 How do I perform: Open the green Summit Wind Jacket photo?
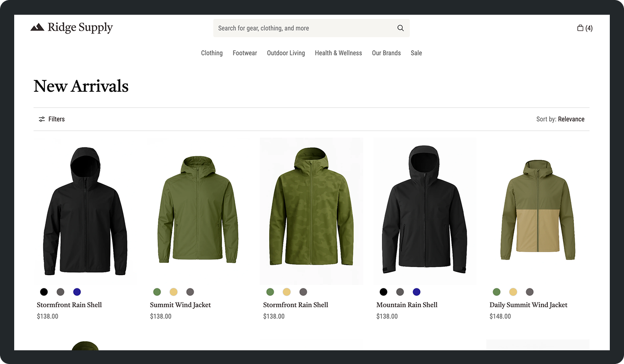(198, 210)
